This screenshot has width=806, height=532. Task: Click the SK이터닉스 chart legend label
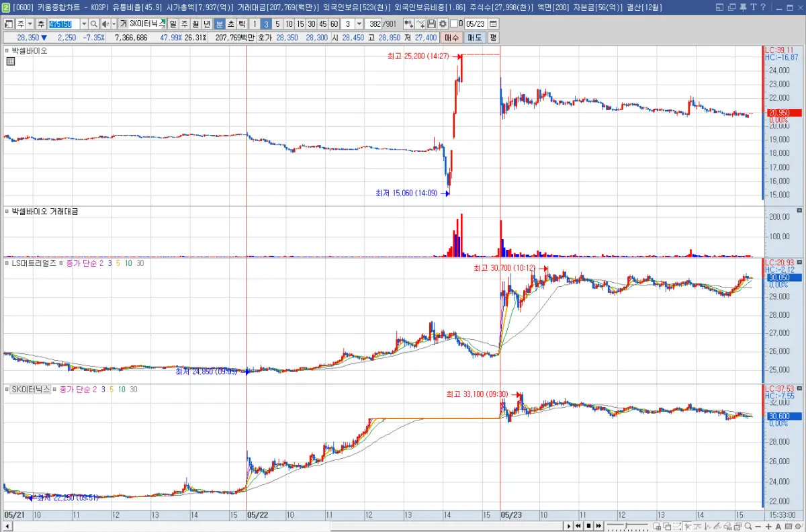coord(31,390)
